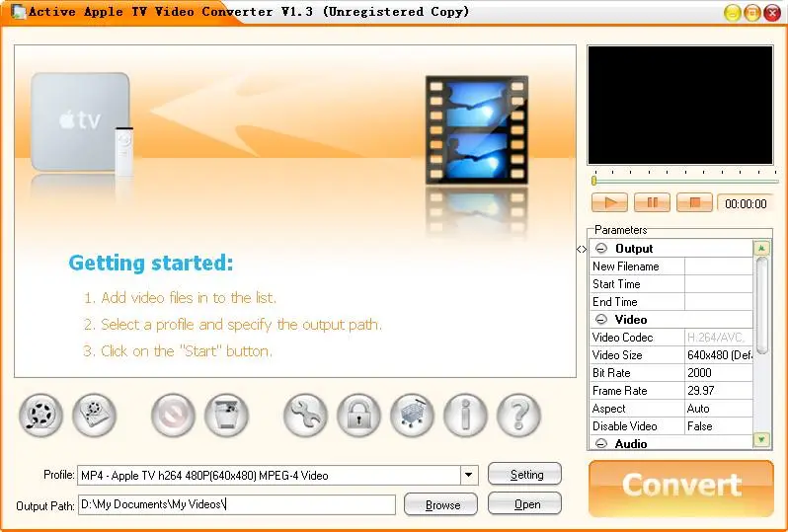Collapse the Output parameters group

(x=601, y=249)
